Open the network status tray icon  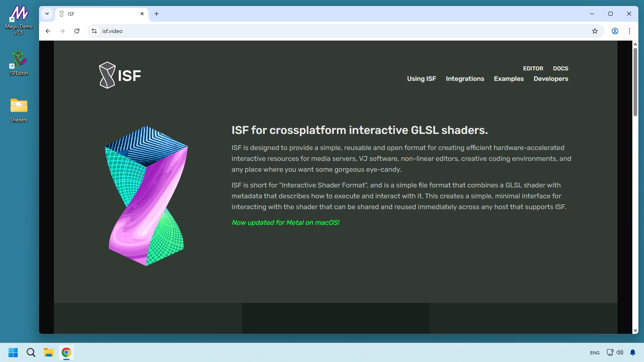[x=610, y=352]
